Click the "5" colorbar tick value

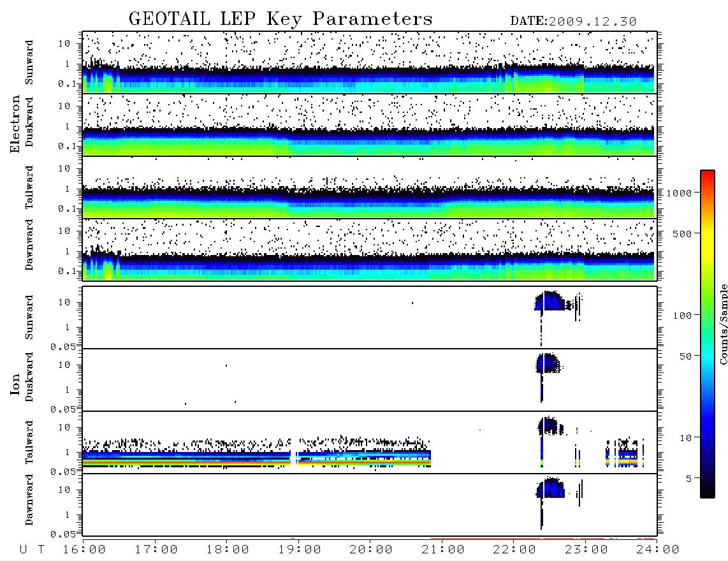point(689,479)
